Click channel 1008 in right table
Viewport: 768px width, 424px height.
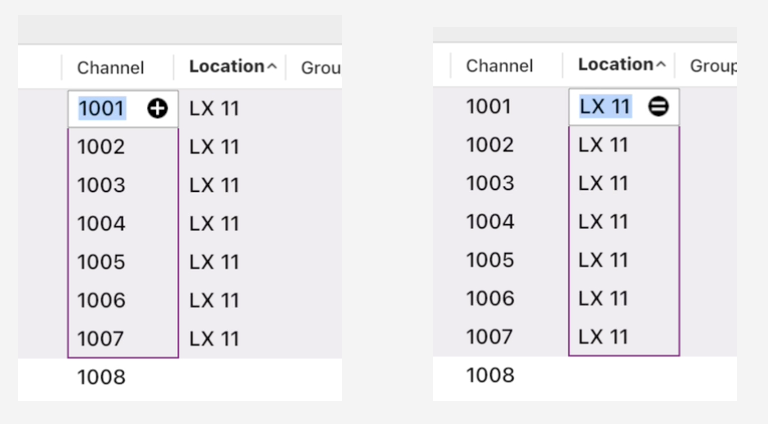tap(490, 376)
